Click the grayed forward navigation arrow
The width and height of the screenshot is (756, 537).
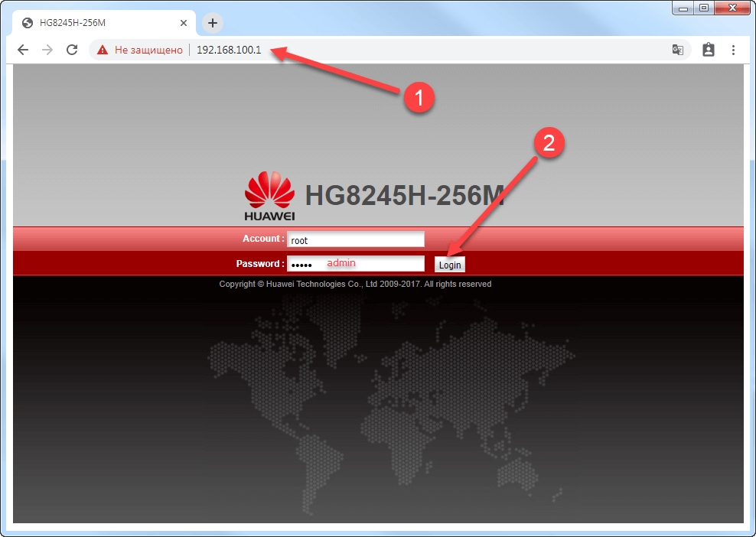point(47,49)
